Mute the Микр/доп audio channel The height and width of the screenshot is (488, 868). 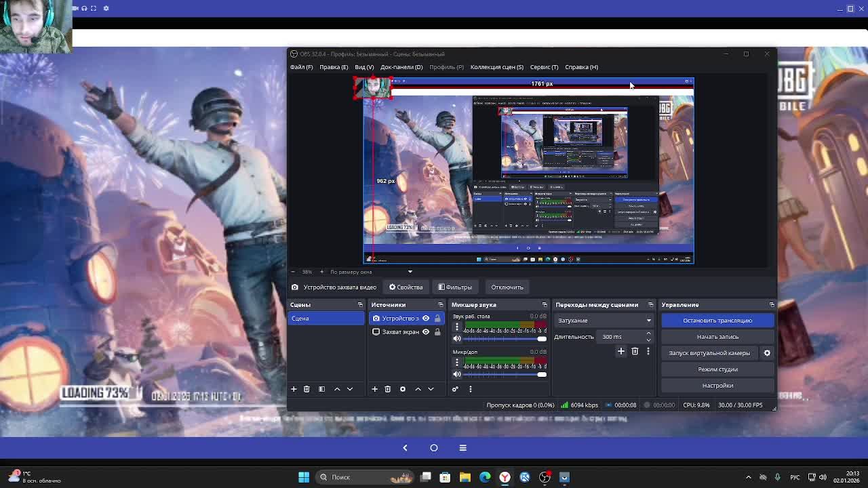click(457, 374)
